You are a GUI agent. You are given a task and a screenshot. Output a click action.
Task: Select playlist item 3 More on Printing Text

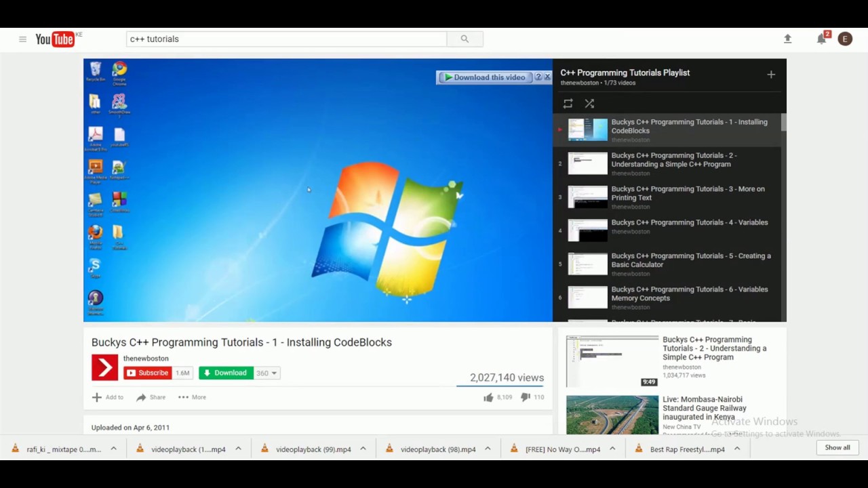[667, 197]
